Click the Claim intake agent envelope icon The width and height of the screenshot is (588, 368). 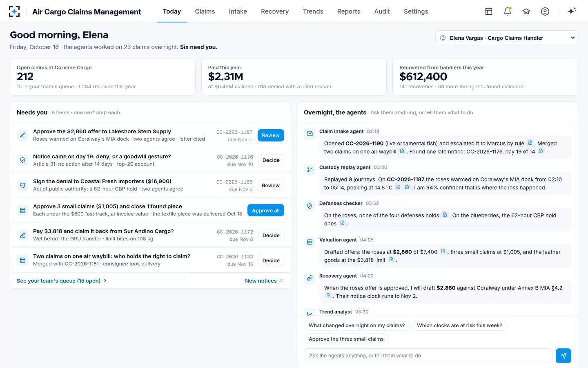[x=310, y=134]
